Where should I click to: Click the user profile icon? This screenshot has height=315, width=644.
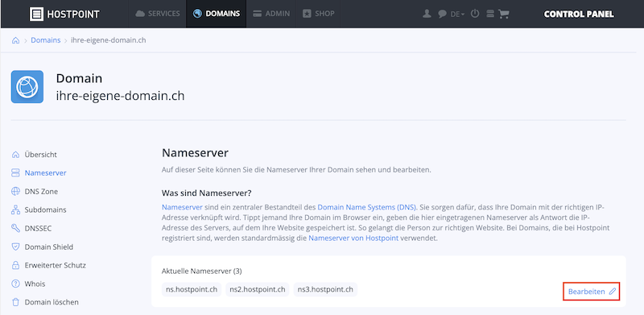[427, 14]
